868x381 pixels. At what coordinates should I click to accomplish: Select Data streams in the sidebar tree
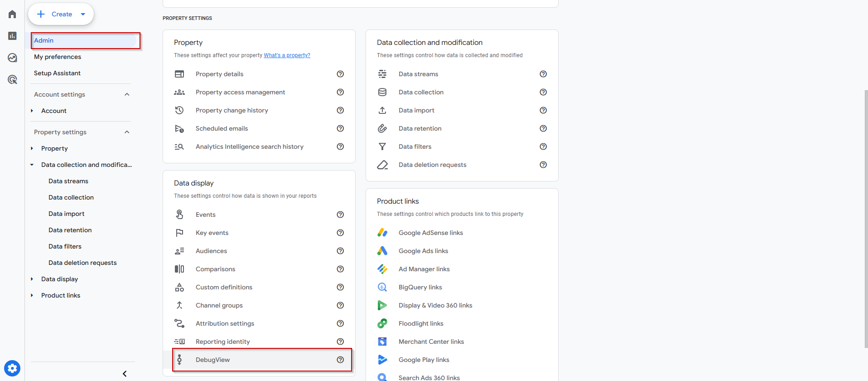pos(68,181)
